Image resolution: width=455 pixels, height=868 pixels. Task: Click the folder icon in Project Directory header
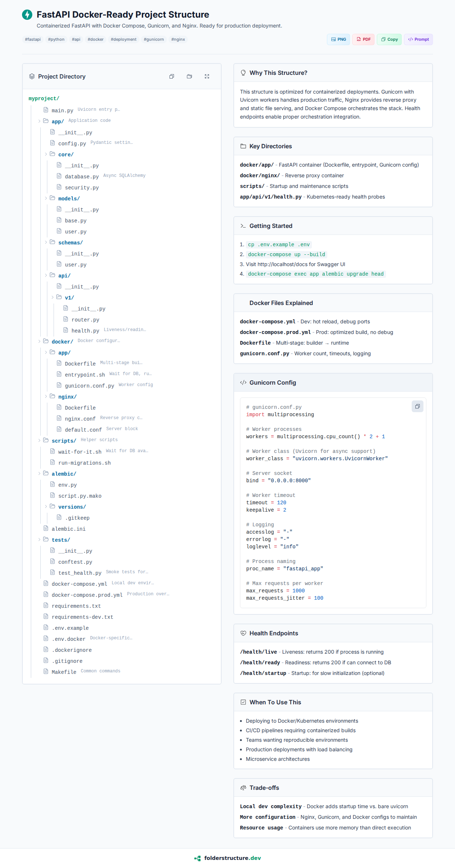point(189,76)
